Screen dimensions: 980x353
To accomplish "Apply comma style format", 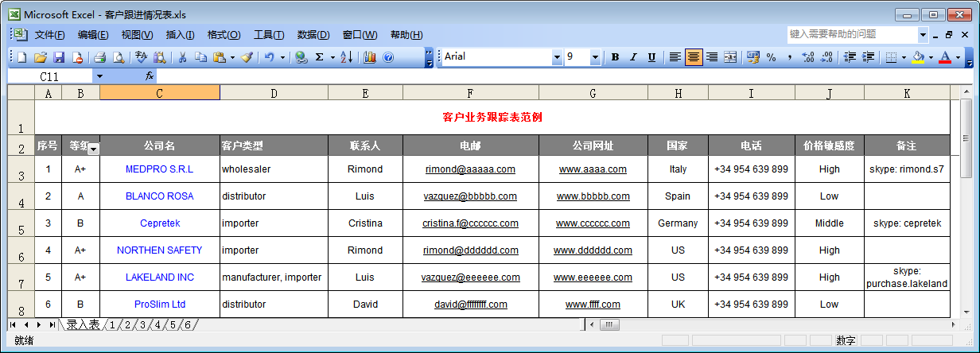I will (x=789, y=57).
